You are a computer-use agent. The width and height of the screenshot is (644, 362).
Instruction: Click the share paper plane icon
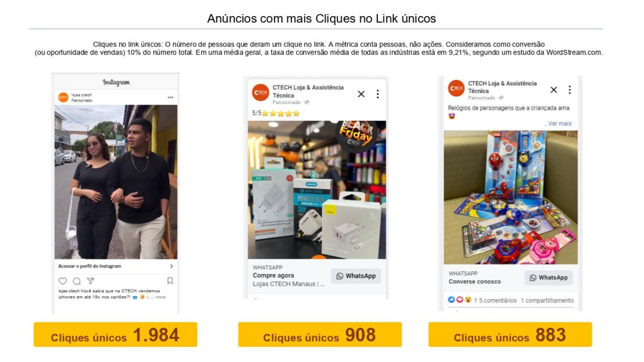click(x=90, y=280)
